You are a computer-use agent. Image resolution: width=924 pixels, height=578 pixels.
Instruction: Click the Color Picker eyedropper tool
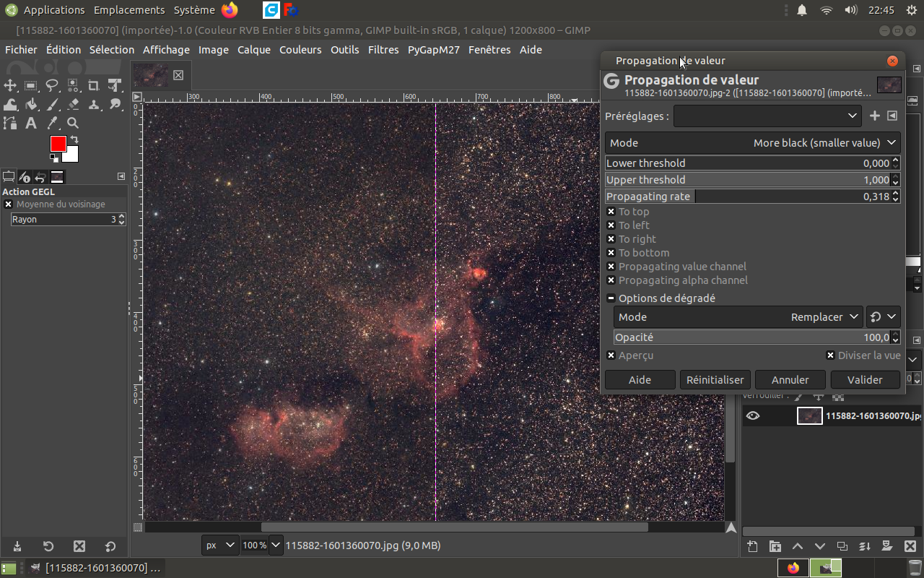pos(52,124)
